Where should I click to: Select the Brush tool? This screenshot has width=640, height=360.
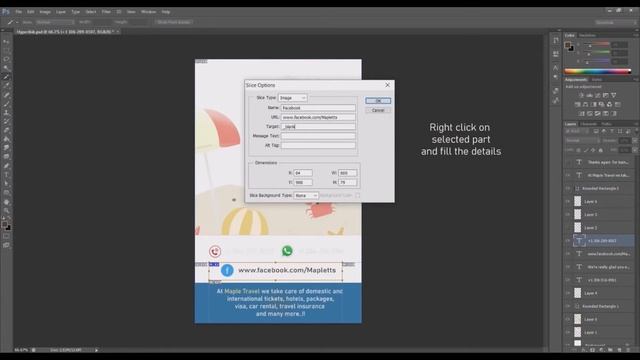[6, 104]
